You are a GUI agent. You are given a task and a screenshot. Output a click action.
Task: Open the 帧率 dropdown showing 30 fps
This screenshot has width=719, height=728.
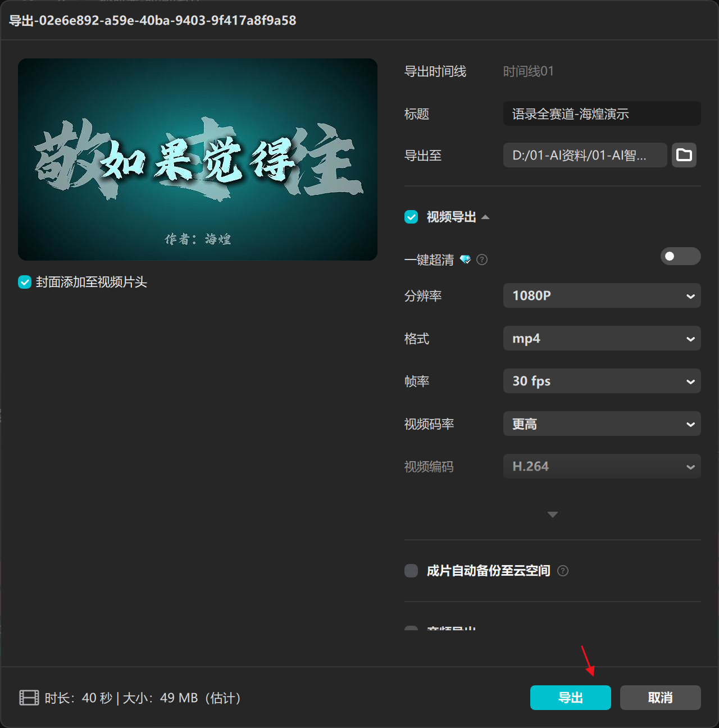coord(602,381)
